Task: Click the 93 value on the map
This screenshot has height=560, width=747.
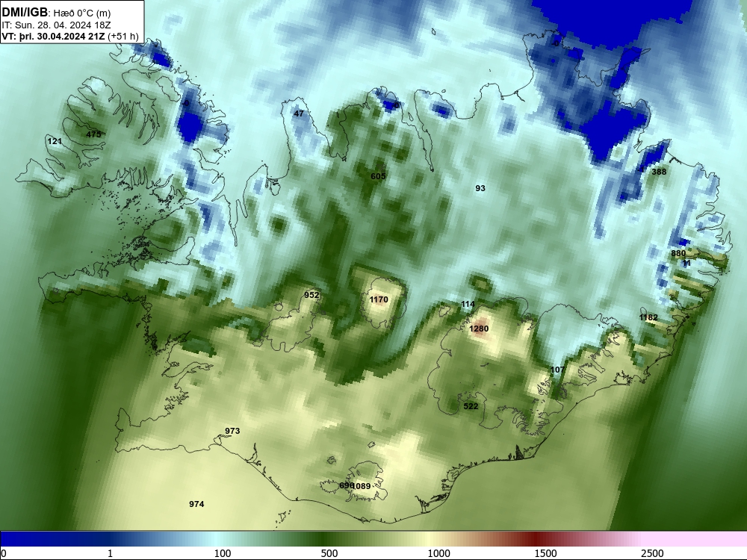Action: click(480, 188)
